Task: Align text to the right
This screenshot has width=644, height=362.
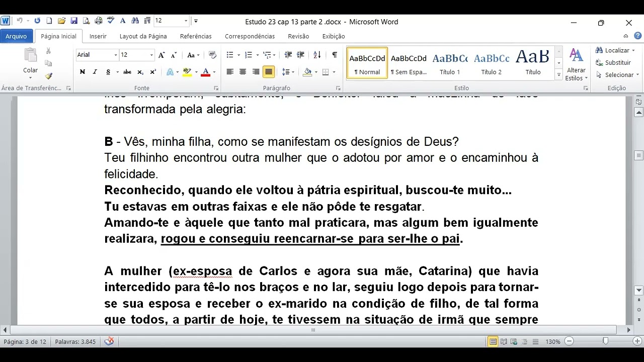Action: point(256,72)
